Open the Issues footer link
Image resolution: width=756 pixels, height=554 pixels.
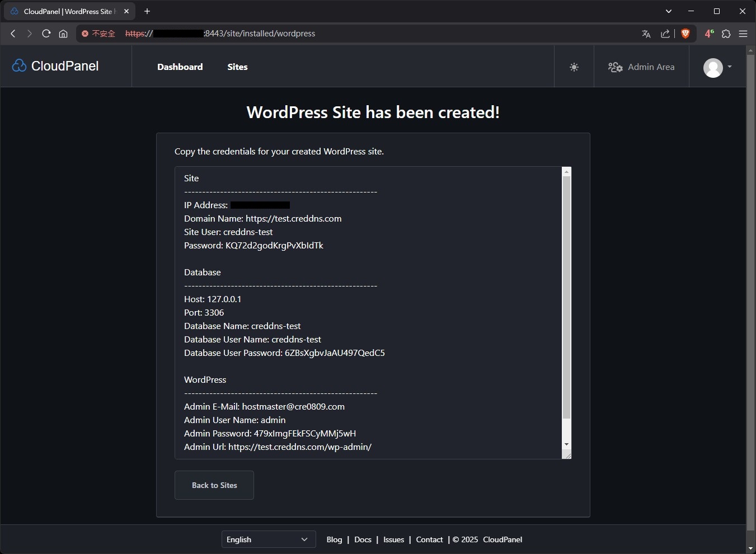(x=393, y=539)
